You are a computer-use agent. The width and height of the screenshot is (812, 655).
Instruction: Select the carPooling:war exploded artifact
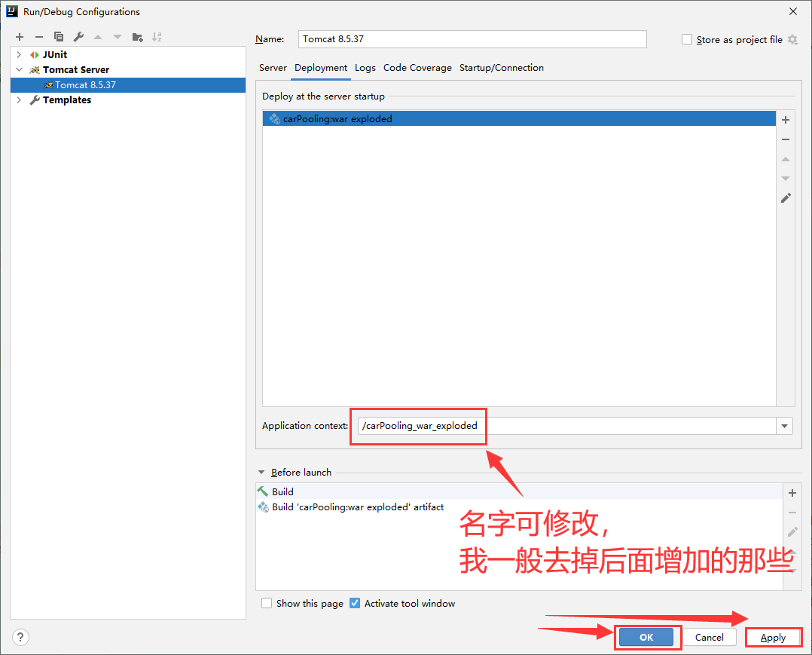coord(339,118)
